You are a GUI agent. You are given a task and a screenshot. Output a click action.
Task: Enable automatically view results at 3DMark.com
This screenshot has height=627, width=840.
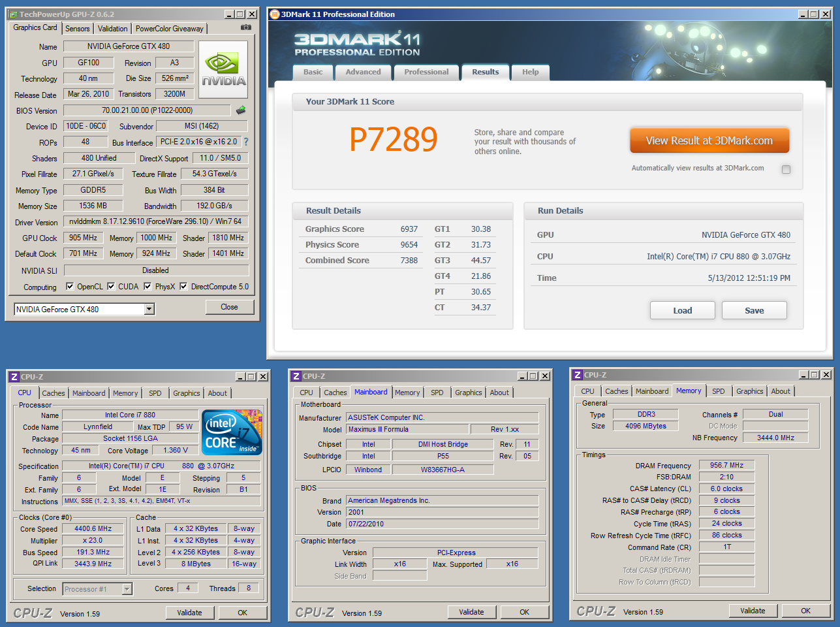[x=786, y=169]
